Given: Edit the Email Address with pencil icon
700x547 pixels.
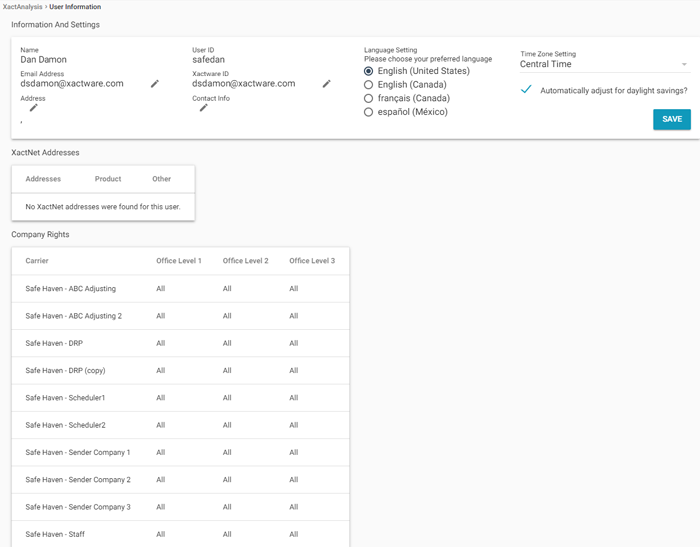Looking at the screenshot, I should (x=155, y=84).
